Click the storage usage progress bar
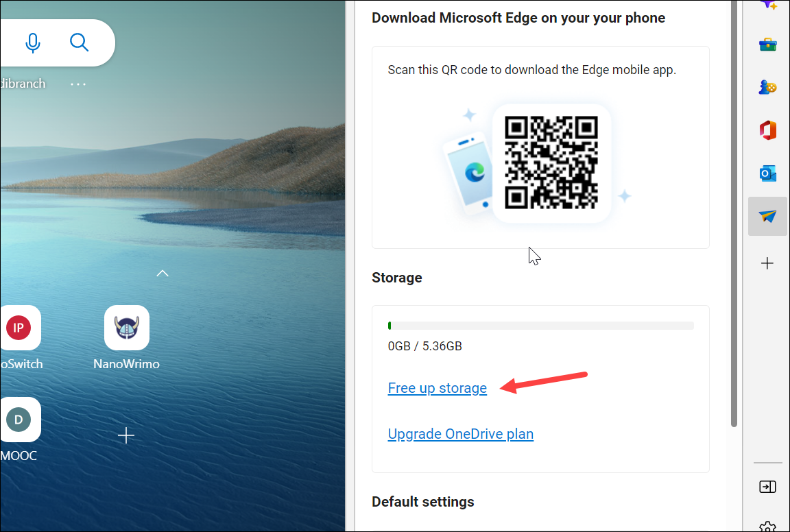790x532 pixels. (540, 325)
